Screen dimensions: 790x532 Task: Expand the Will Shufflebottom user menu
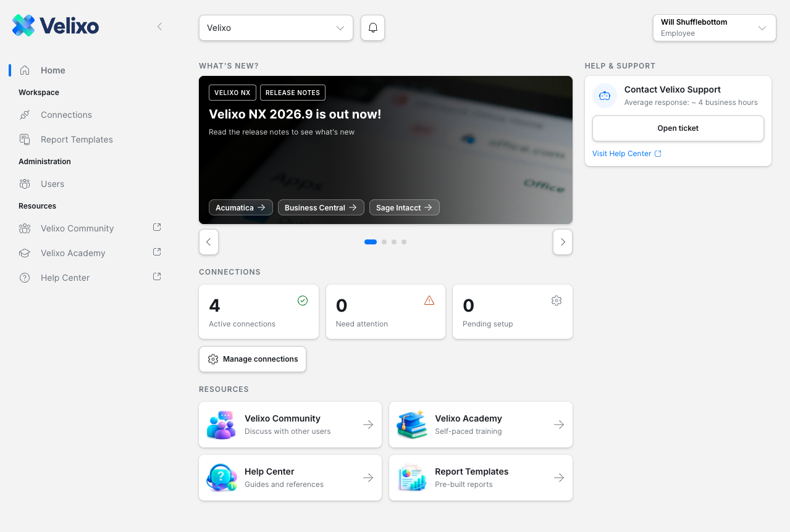pyautogui.click(x=715, y=28)
